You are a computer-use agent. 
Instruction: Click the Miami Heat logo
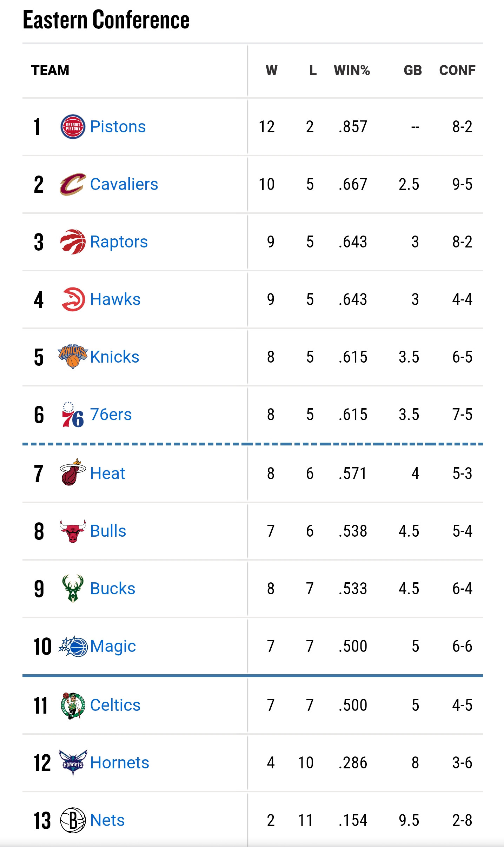coord(73,472)
